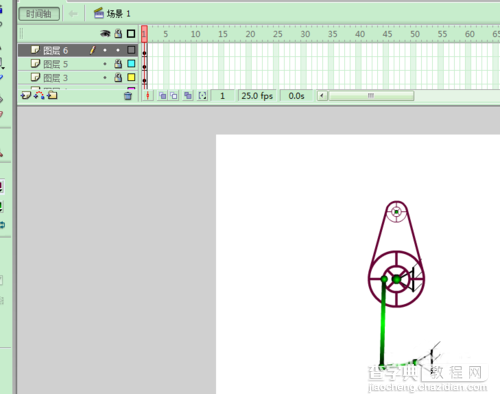Click the center frame button
This screenshot has width=500, height=394.
[147, 96]
